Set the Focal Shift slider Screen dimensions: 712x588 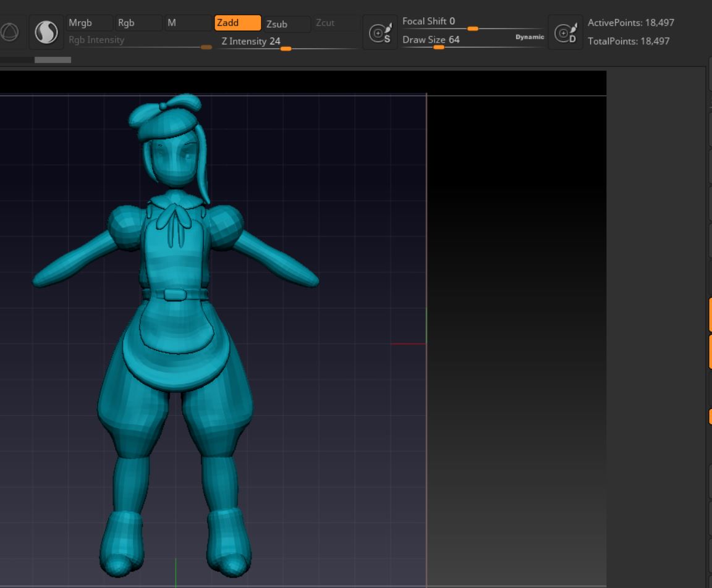tap(473, 22)
